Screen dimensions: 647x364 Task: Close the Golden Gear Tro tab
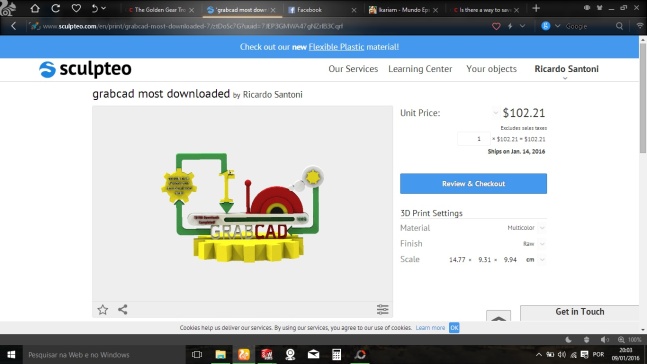[191, 10]
